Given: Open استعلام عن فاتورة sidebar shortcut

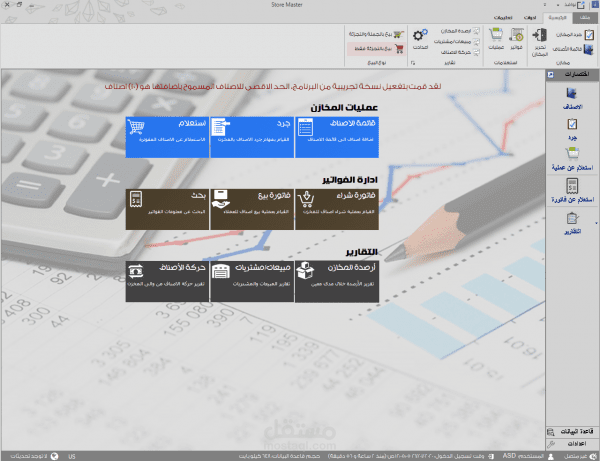Looking at the screenshot, I should 572,191.
